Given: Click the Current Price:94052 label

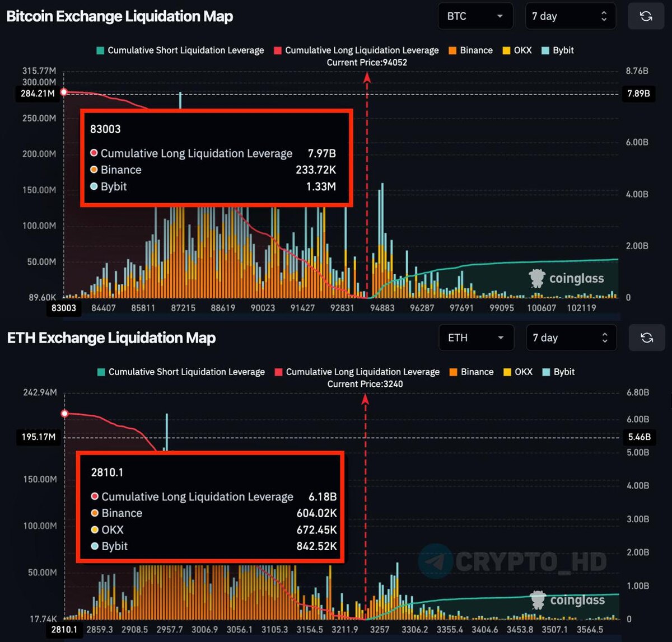Looking at the screenshot, I should click(367, 62).
